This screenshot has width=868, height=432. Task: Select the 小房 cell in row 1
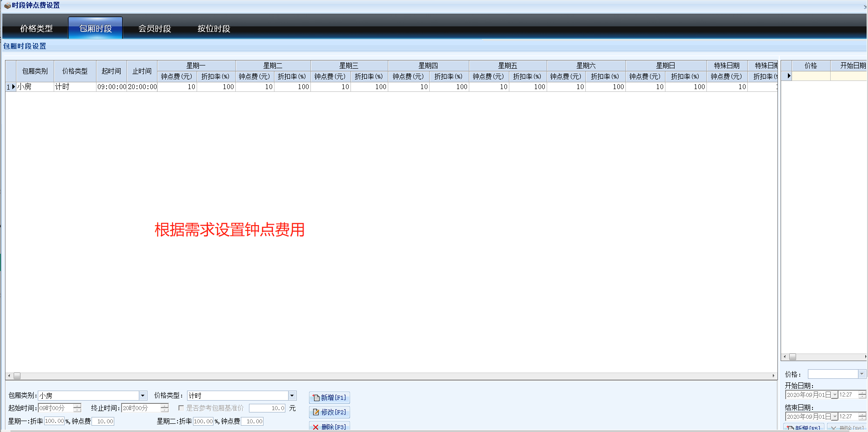point(35,86)
